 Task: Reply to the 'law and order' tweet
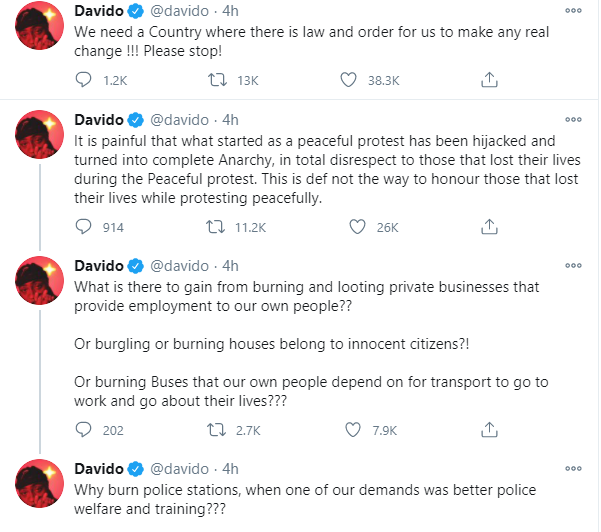[85, 78]
